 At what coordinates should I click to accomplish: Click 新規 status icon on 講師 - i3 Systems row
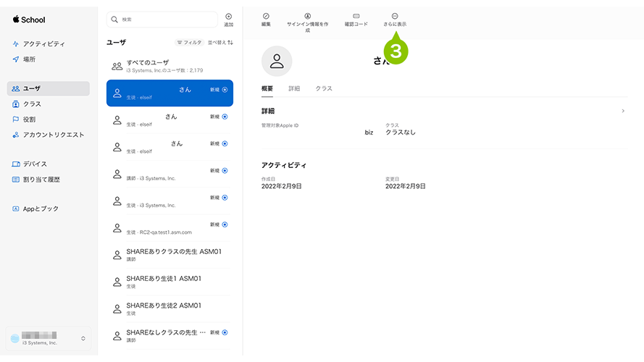pyautogui.click(x=225, y=170)
